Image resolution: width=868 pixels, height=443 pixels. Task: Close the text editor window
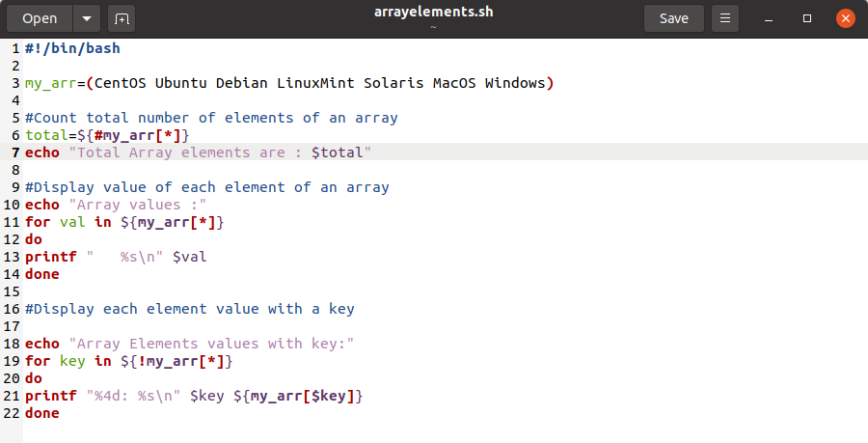click(845, 18)
